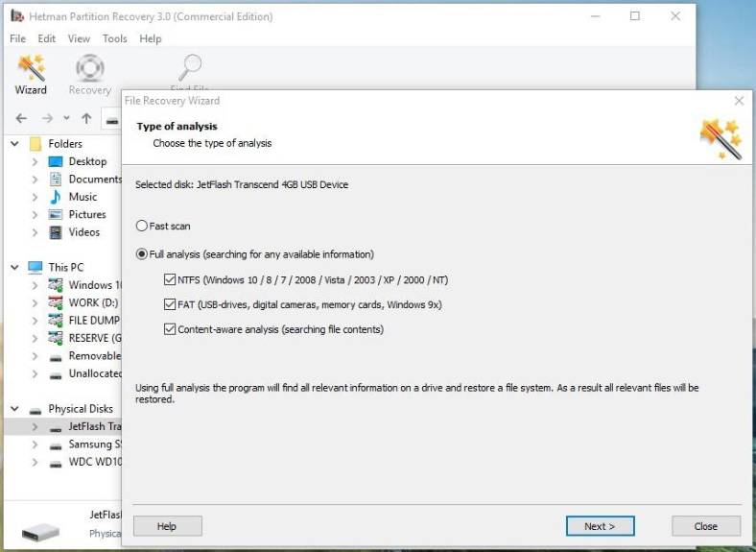The image size is (756, 552).
Task: Uncheck the FAT file system checkbox
Action: click(x=170, y=304)
